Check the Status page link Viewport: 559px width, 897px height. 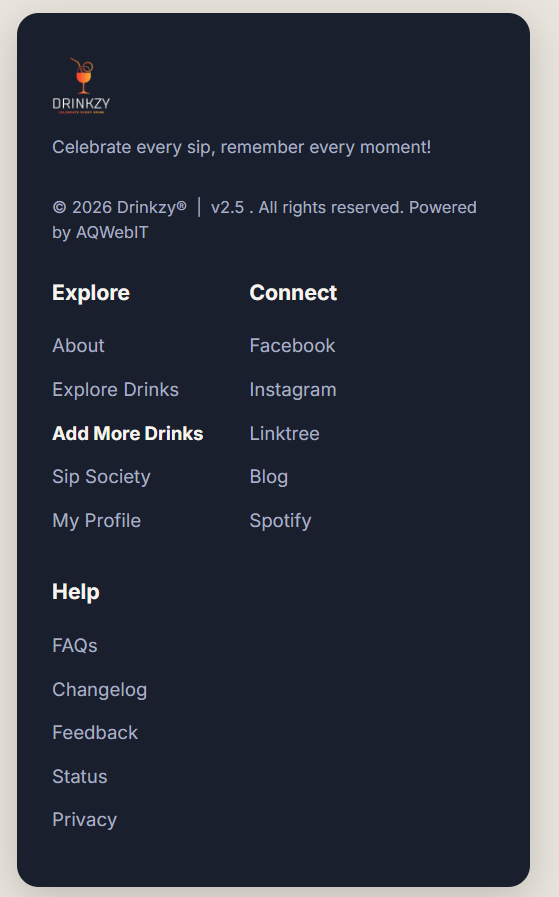coord(80,776)
